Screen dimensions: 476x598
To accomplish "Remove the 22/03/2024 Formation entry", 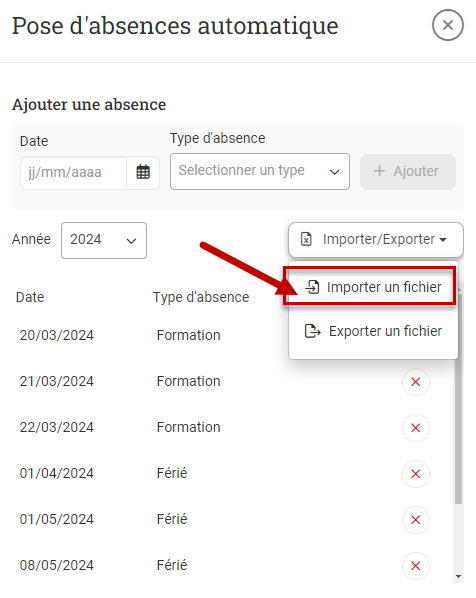I will [416, 428].
